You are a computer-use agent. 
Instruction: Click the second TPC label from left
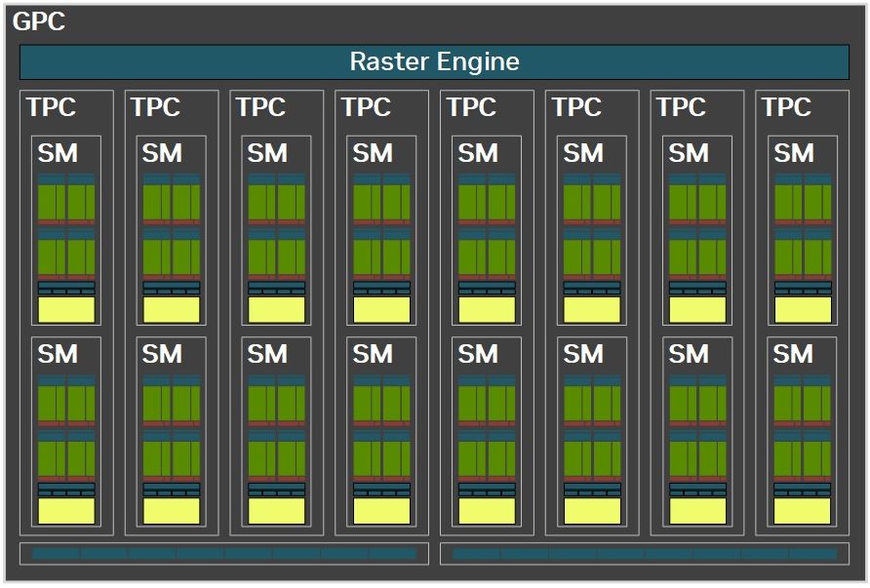(x=155, y=107)
